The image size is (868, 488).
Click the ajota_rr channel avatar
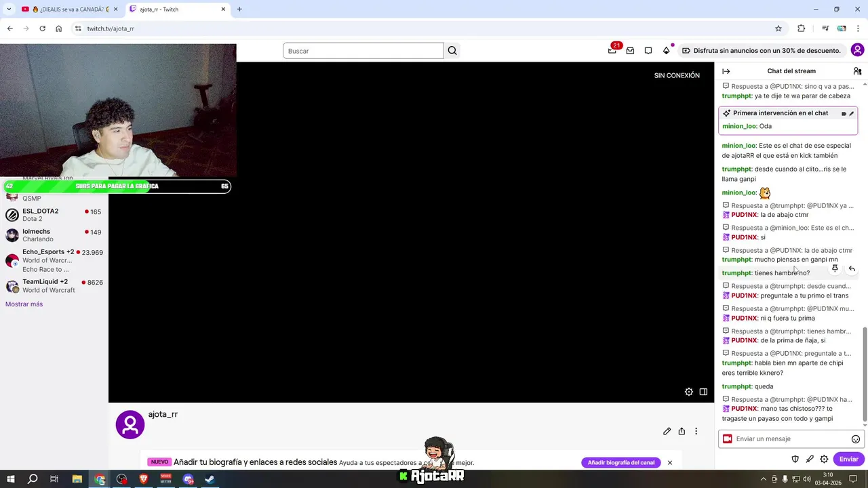click(130, 424)
